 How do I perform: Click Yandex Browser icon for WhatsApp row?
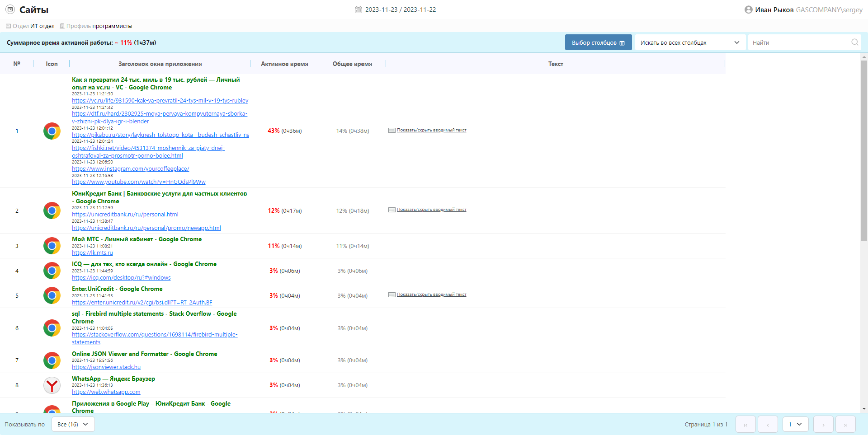coord(52,385)
